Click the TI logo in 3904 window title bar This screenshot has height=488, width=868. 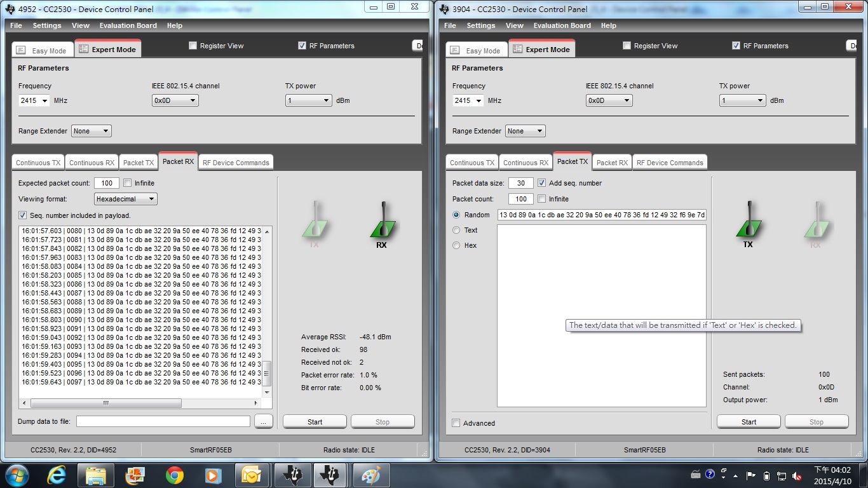tap(444, 10)
